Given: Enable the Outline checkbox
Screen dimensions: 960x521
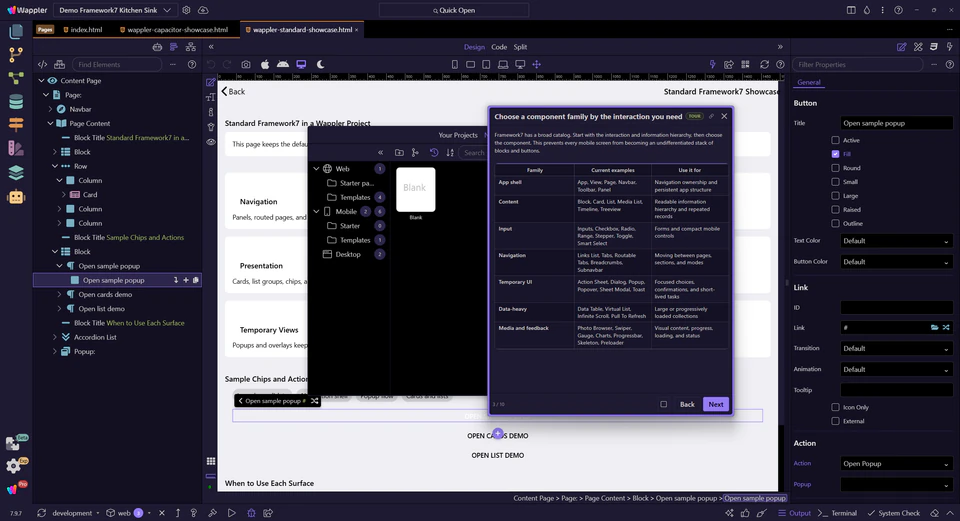Looking at the screenshot, I should coord(835,223).
